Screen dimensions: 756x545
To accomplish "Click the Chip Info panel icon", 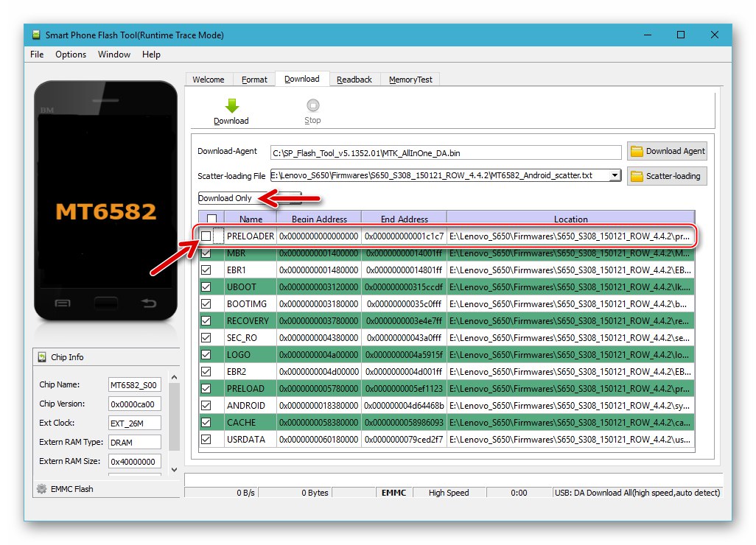I will tap(42, 357).
